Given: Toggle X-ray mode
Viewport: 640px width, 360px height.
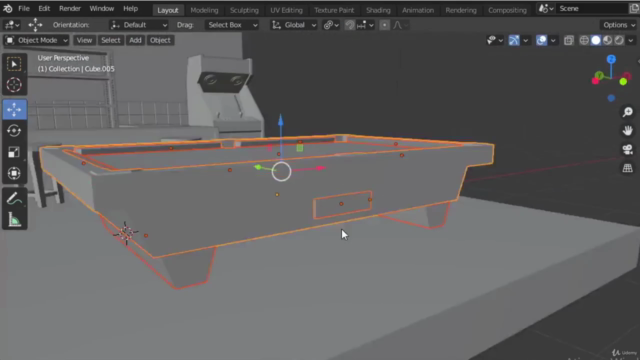Looking at the screenshot, I should coord(569,40).
